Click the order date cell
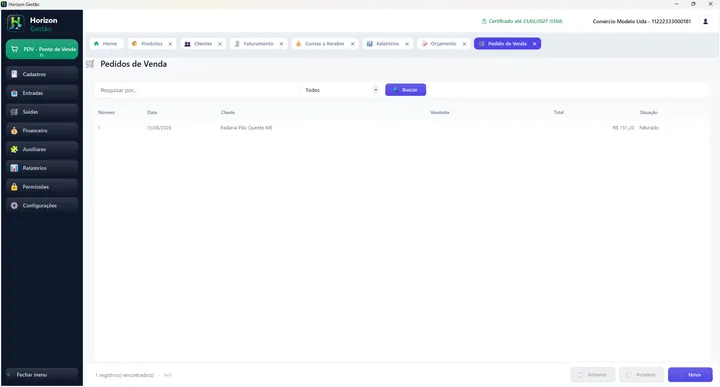The image size is (720, 387). [159, 128]
